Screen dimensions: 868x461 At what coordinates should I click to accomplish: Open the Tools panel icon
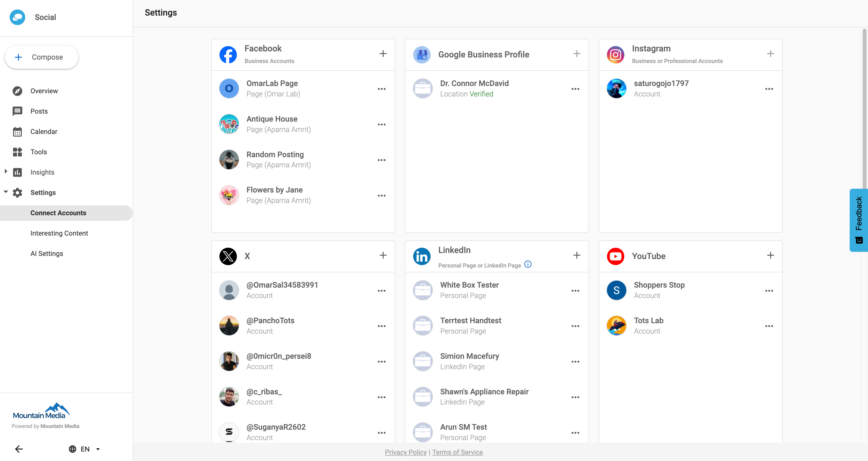coord(17,152)
